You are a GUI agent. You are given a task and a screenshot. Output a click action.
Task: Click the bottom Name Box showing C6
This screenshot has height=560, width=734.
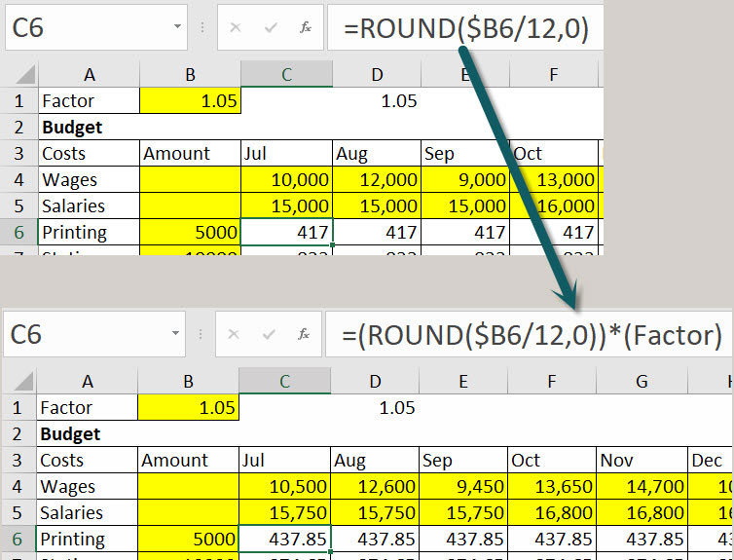[94, 334]
